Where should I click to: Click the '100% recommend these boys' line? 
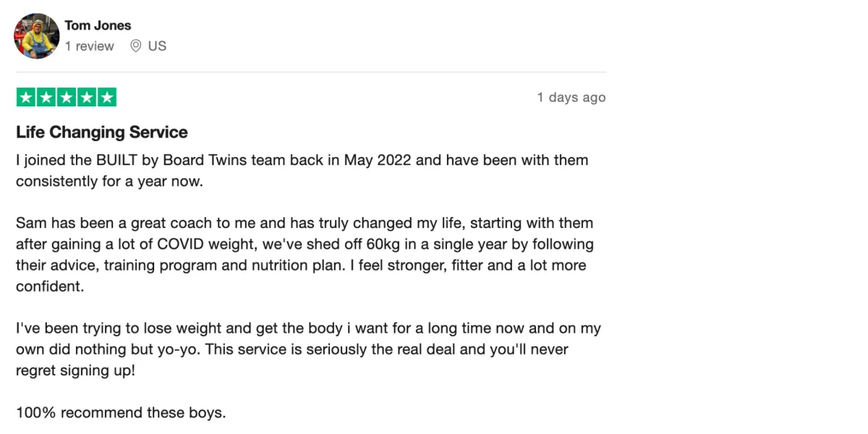point(121,414)
